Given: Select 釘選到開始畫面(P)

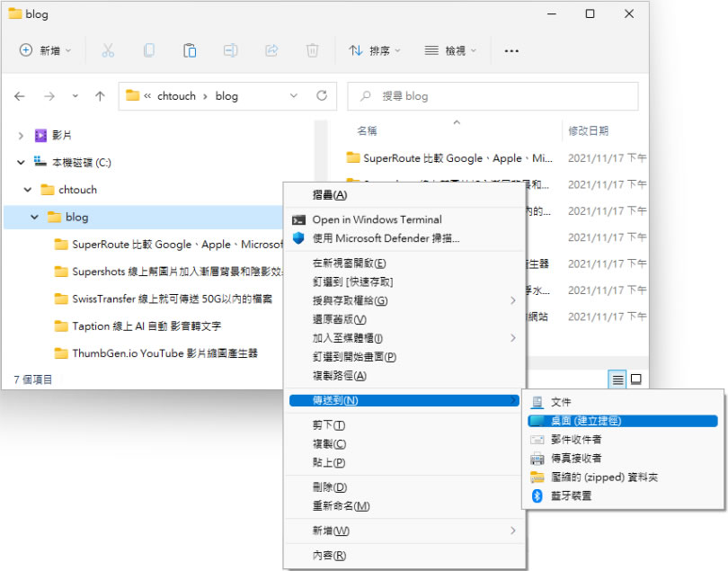Looking at the screenshot, I should (404, 357).
